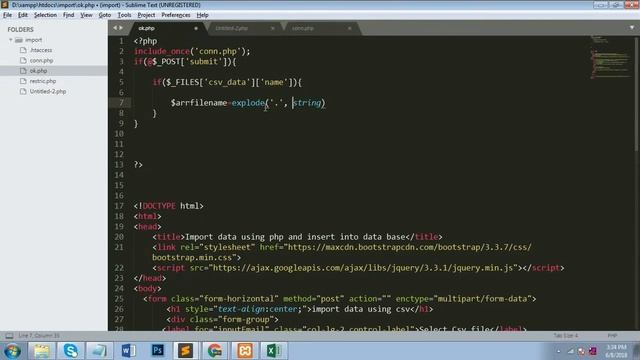Click the unsaved dot on ok.php tab
Viewport: 640px width, 360px height.
tap(196, 28)
